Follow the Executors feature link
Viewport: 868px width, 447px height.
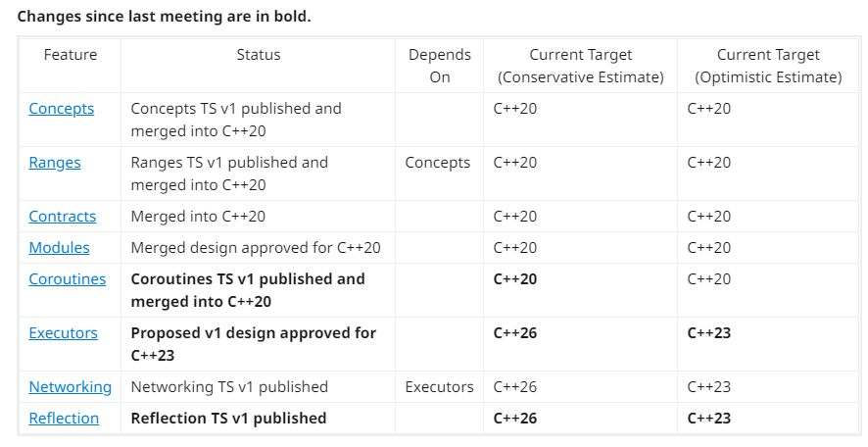(64, 333)
